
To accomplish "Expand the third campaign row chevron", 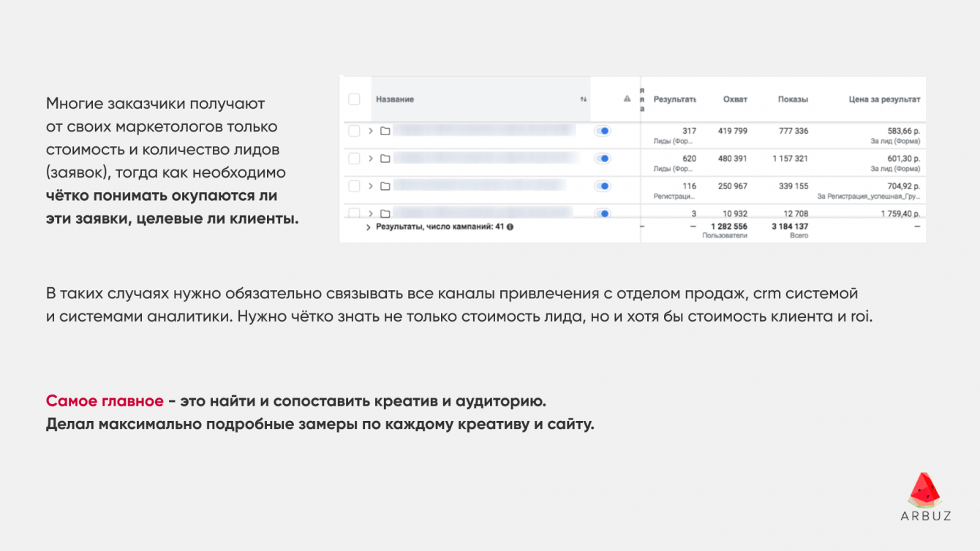I will pyautogui.click(x=371, y=186).
